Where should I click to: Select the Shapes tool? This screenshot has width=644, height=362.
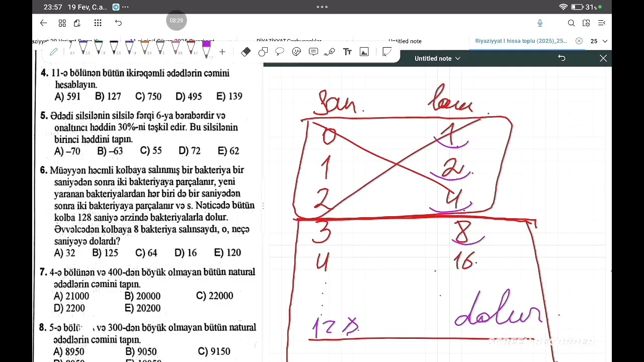263,52
